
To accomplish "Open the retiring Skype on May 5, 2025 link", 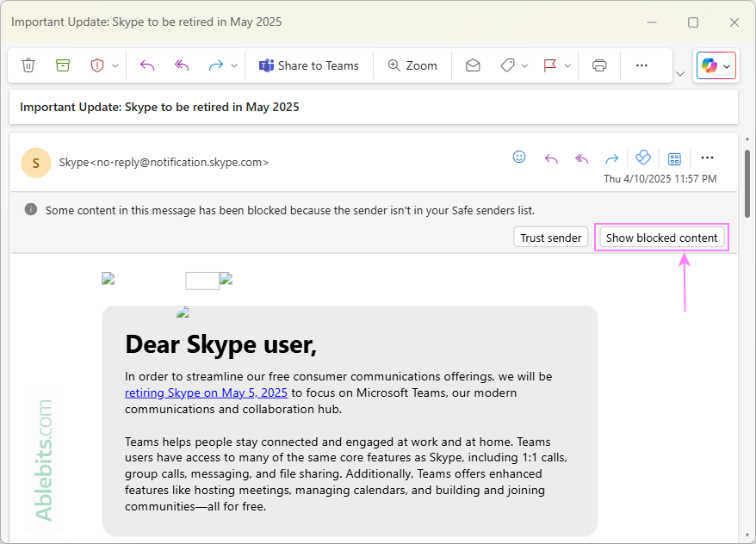I will [x=206, y=393].
